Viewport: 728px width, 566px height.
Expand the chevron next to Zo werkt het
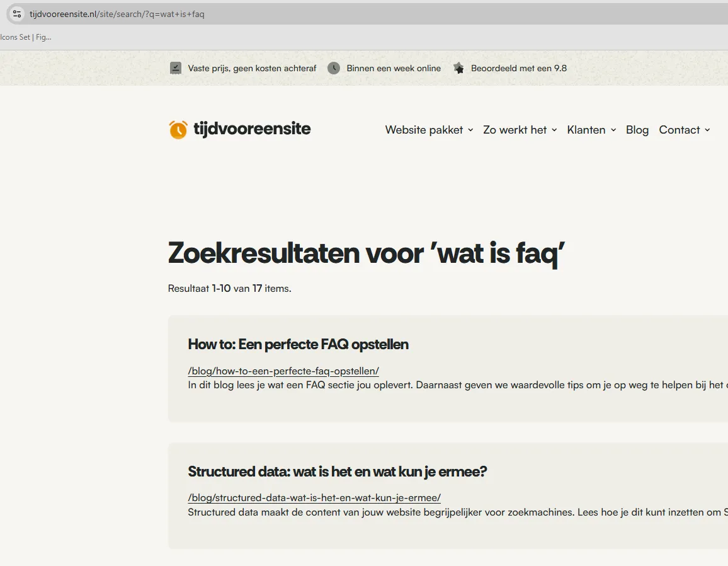tap(554, 130)
